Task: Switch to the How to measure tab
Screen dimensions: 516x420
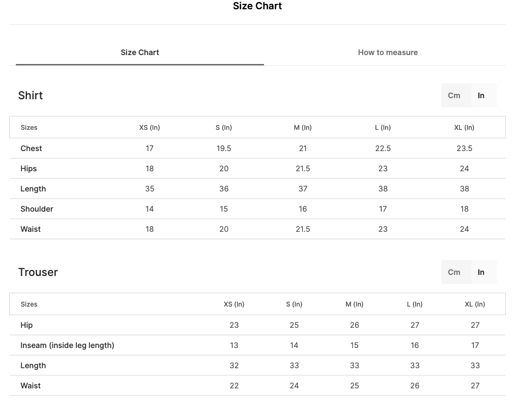Action: pos(388,52)
